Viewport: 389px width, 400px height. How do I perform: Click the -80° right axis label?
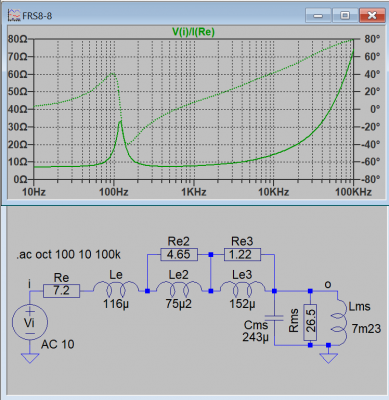coord(370,179)
